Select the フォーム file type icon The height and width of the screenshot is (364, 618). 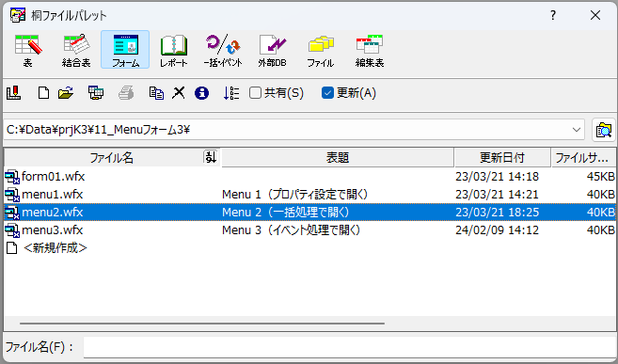(125, 50)
